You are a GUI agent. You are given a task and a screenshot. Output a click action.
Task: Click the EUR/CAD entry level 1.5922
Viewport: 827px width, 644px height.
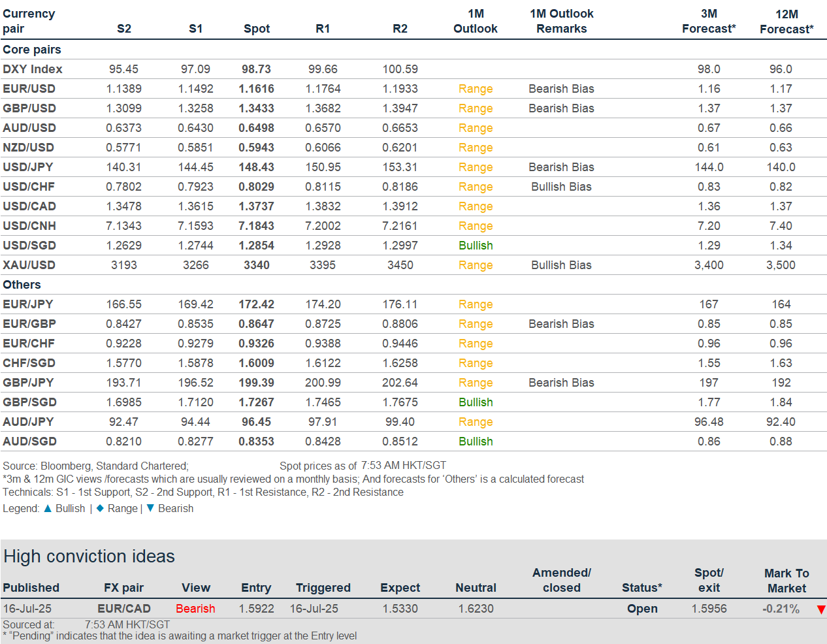pos(256,609)
